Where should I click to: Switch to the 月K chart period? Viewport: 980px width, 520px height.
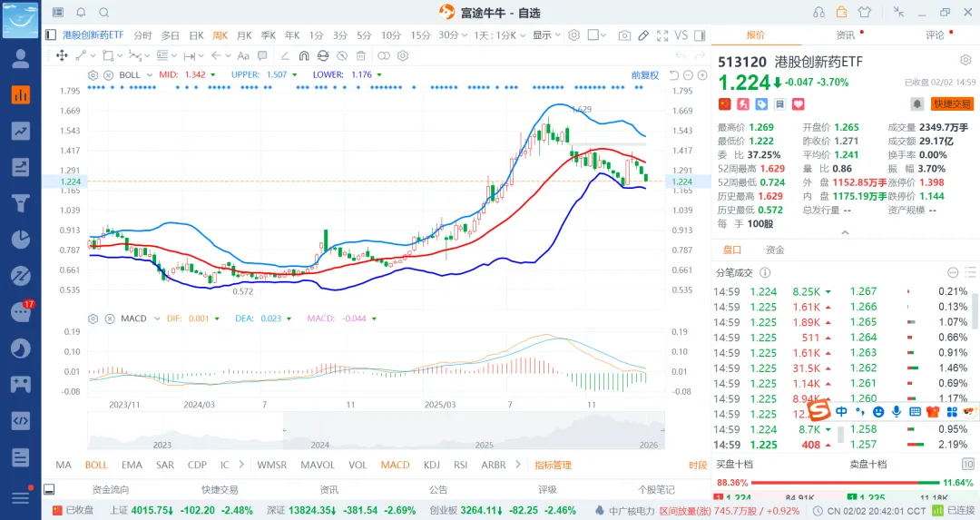point(244,35)
